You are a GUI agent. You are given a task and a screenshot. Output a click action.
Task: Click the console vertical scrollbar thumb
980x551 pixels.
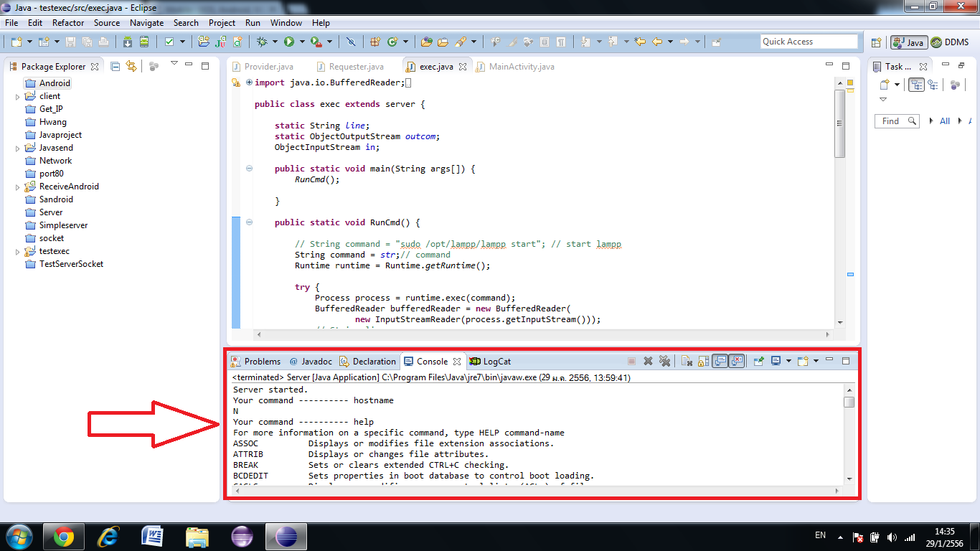coord(849,402)
